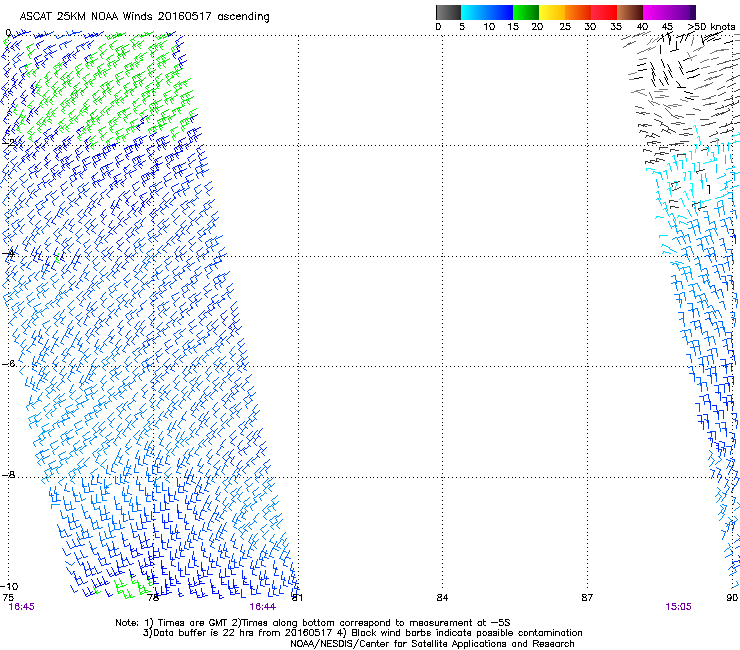Click the latitude label '-10' on the left axis
Viewport: 740px width, 650px height.
point(9,586)
